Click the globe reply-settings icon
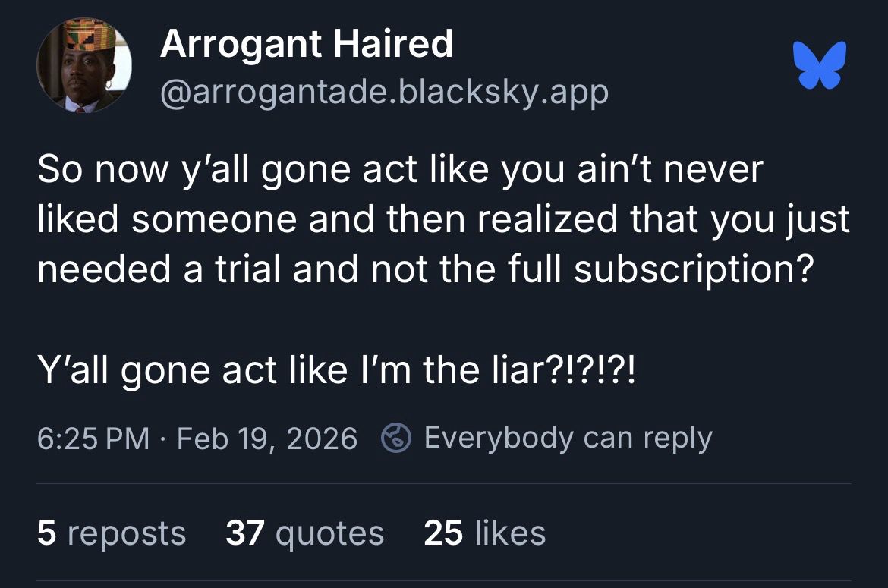 point(395,439)
